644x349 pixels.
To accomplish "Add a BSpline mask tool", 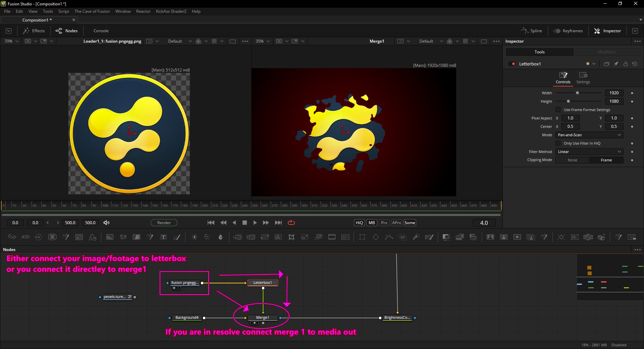I will click(x=389, y=237).
